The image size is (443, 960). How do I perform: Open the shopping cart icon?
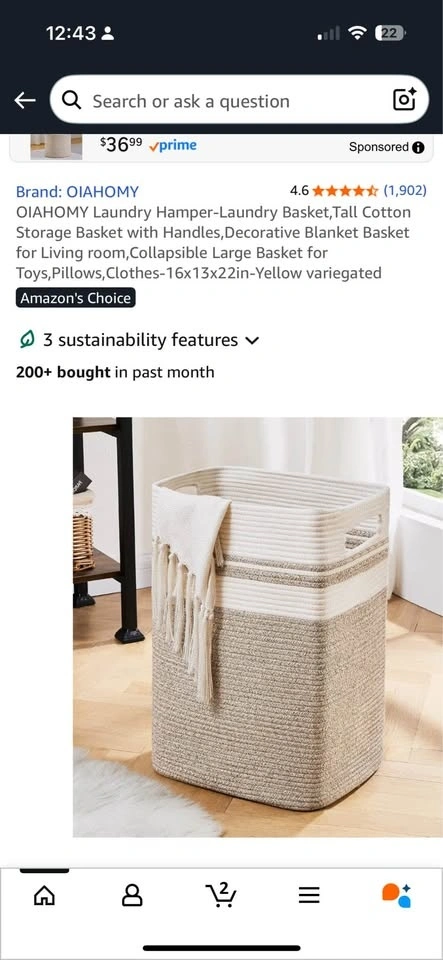click(x=220, y=894)
